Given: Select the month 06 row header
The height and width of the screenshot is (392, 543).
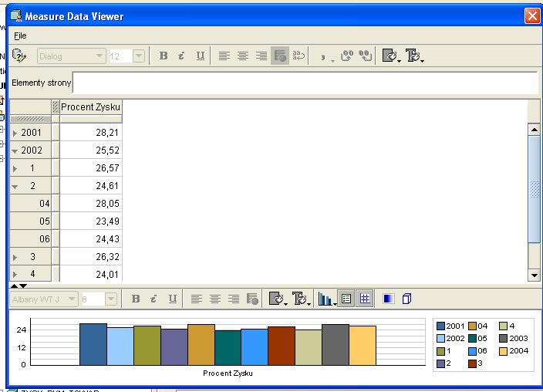Looking at the screenshot, I should [x=31, y=238].
